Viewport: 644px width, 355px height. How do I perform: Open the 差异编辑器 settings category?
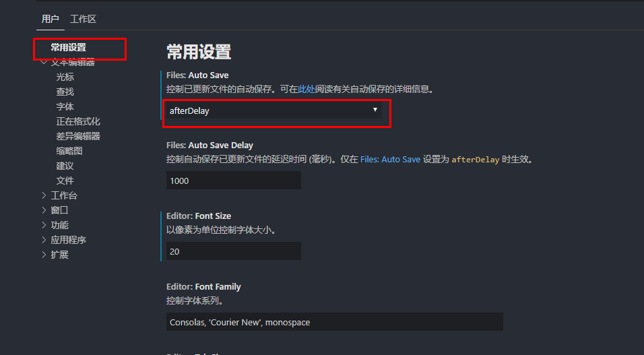pyautogui.click(x=78, y=136)
